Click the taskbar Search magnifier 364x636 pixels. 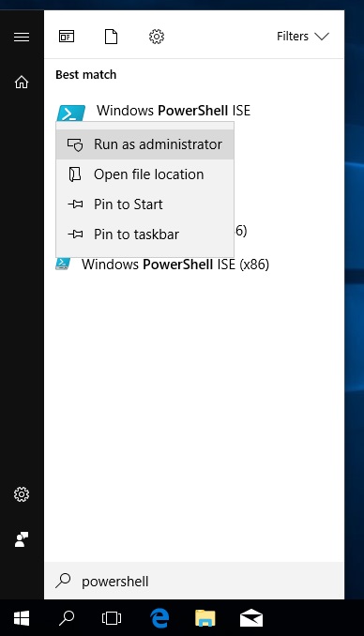click(67, 618)
